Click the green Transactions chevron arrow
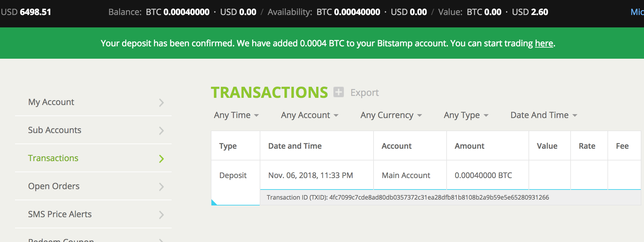Image resolution: width=644 pixels, height=242 pixels. [161, 159]
